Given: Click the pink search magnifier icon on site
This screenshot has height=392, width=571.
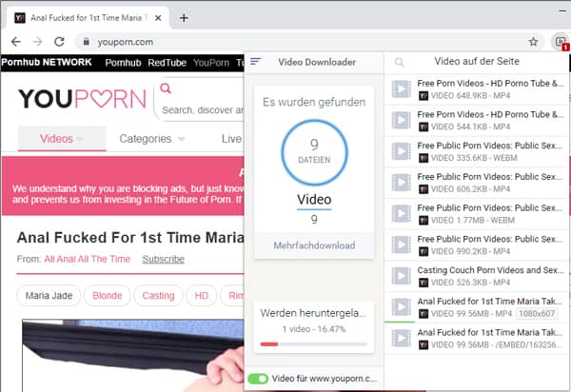Looking at the screenshot, I should [166, 88].
